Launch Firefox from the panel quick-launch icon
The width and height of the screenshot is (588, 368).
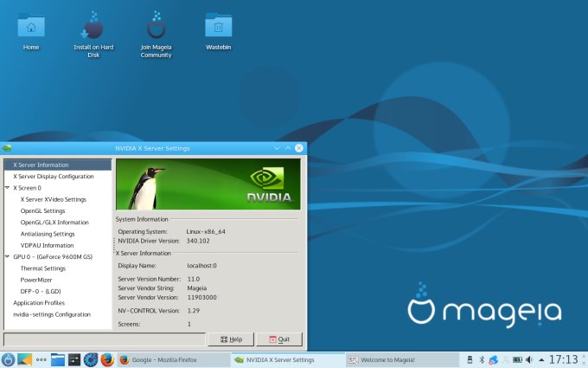tap(107, 359)
